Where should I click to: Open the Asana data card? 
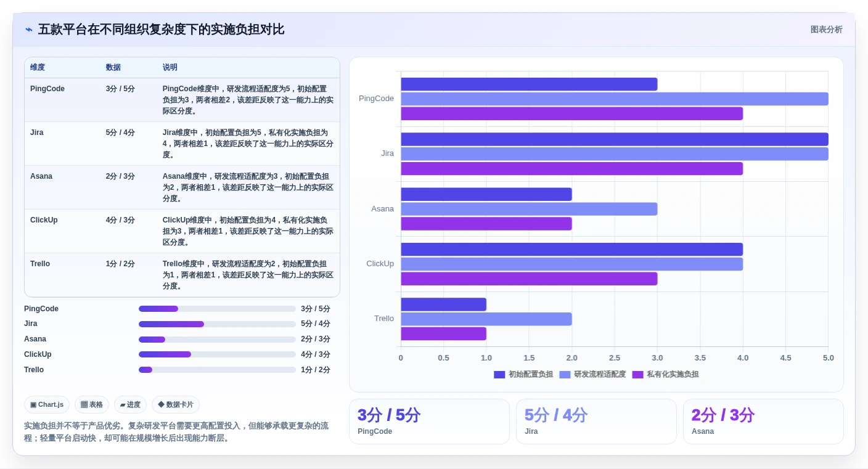tap(763, 422)
